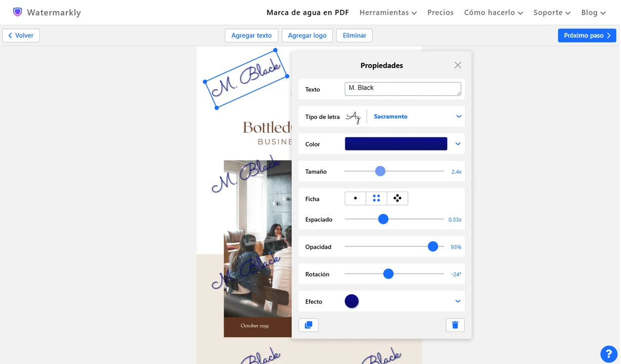Image resolution: width=621 pixels, height=364 pixels.
Task: Select single watermark Ficha option
Action: [x=355, y=199]
